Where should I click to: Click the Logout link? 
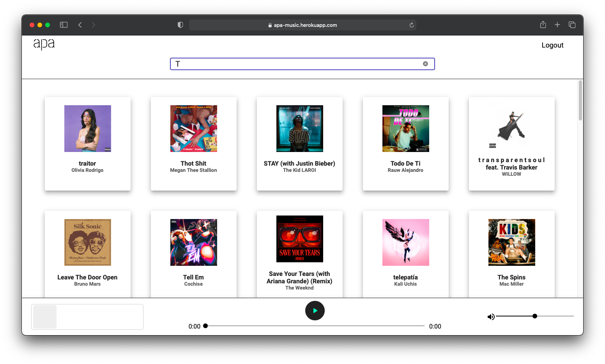[552, 45]
